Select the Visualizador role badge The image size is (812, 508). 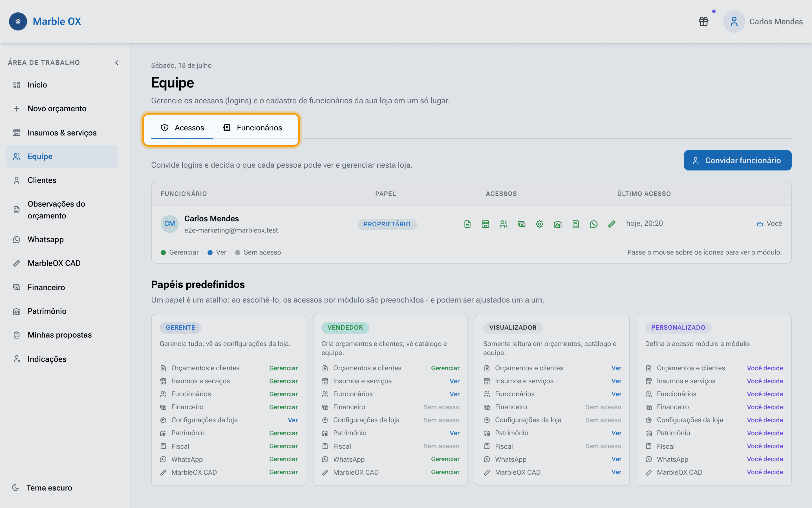(x=513, y=328)
